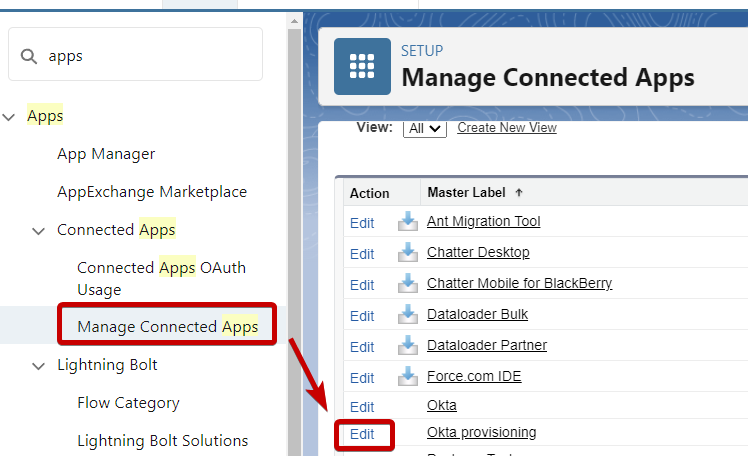Click the Manage Connected Apps grid icon
The width and height of the screenshot is (748, 456).
pos(362,66)
